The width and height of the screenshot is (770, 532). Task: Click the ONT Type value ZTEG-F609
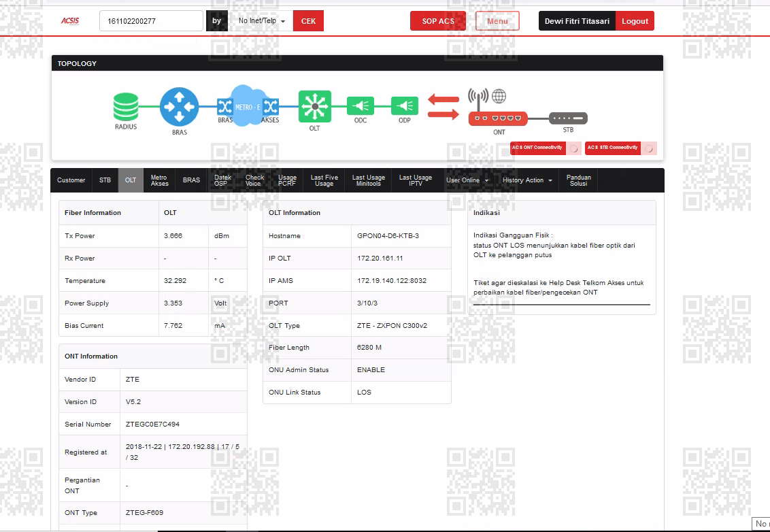(x=144, y=513)
